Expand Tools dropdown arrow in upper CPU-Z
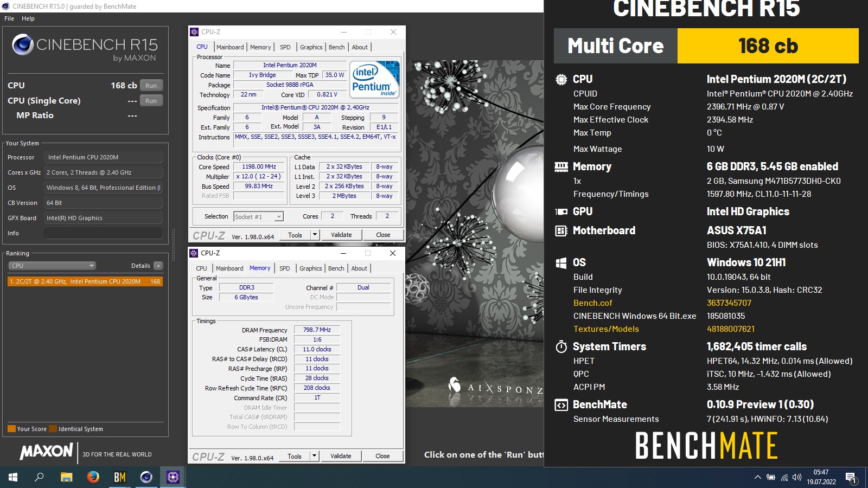The width and height of the screenshot is (868, 488). 315,235
